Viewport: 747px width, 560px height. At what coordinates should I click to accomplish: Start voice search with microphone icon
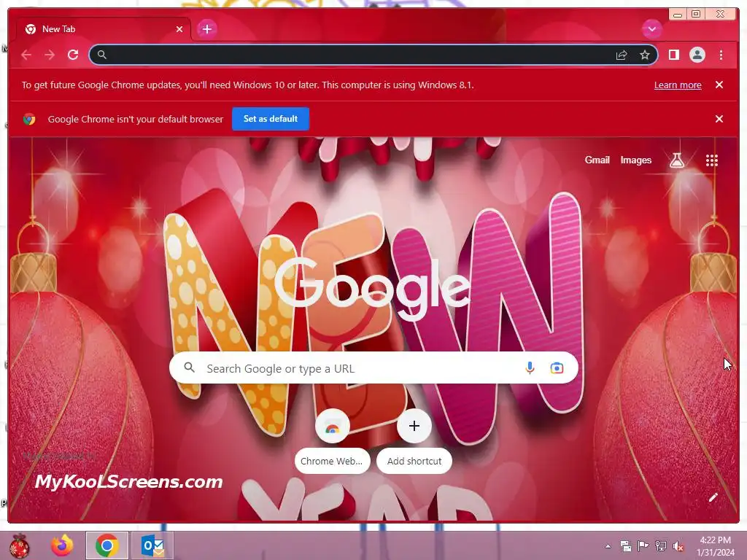[x=530, y=367]
